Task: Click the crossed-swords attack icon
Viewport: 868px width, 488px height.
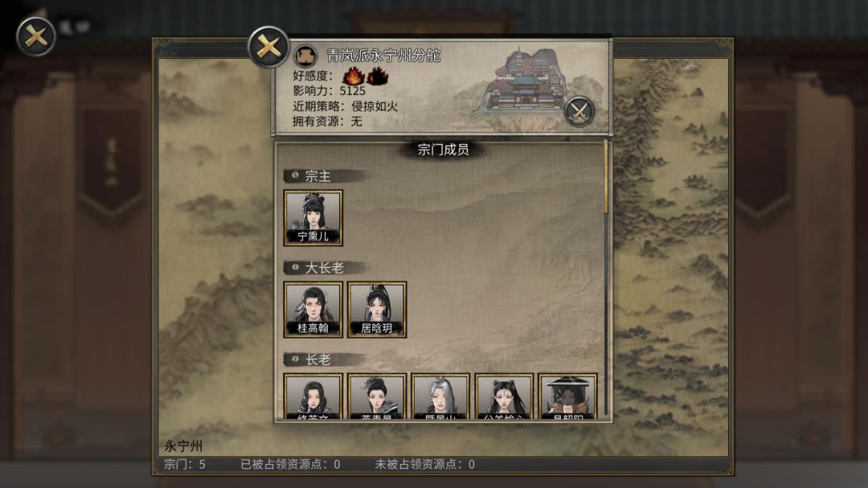Action: click(x=579, y=111)
